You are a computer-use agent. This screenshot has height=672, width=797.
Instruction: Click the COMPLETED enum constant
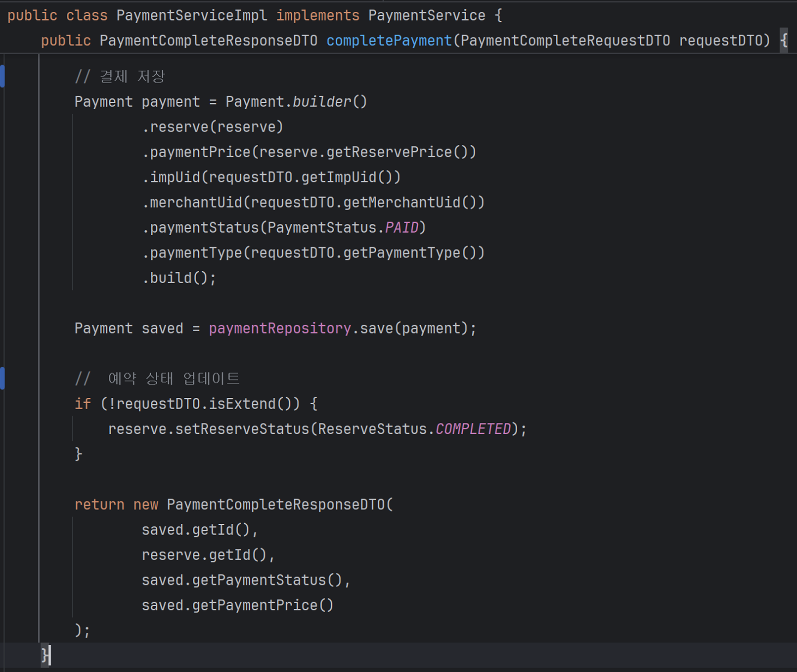473,429
